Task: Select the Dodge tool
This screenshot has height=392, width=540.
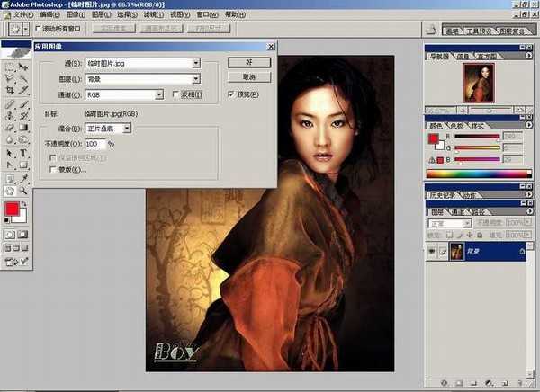Action: (23, 139)
